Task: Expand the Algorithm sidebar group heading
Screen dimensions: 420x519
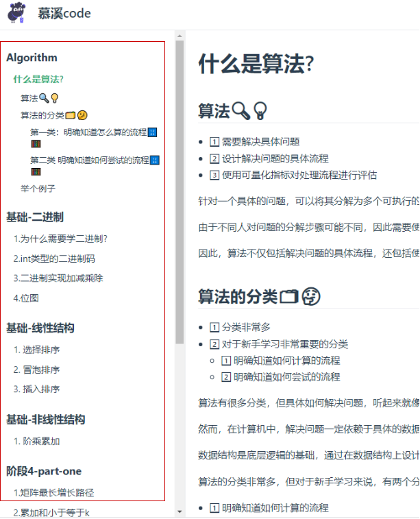Action: click(x=32, y=58)
